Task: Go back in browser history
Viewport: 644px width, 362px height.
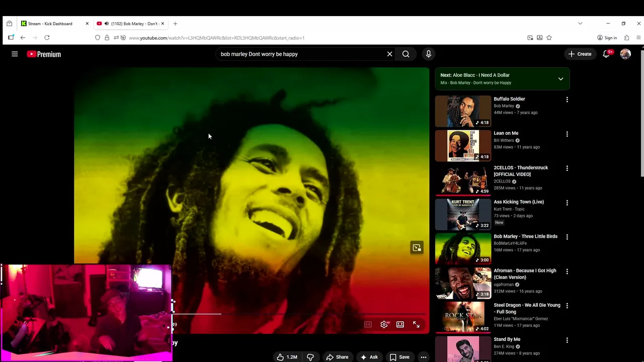Action: point(23,38)
